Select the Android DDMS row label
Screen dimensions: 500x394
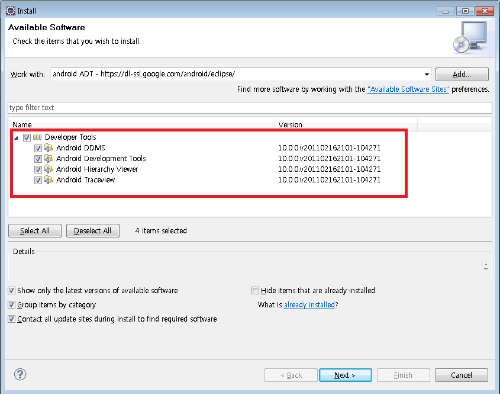pos(81,148)
